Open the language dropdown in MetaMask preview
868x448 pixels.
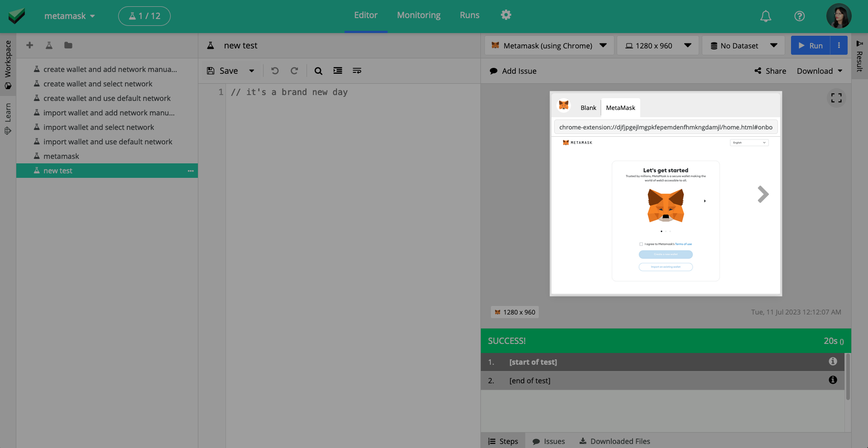coord(749,143)
